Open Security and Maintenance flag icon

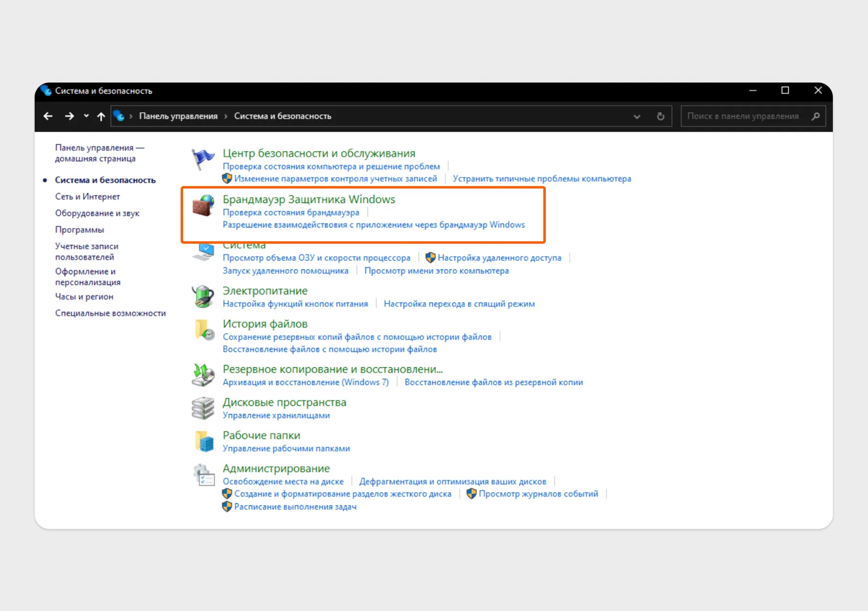pyautogui.click(x=203, y=159)
